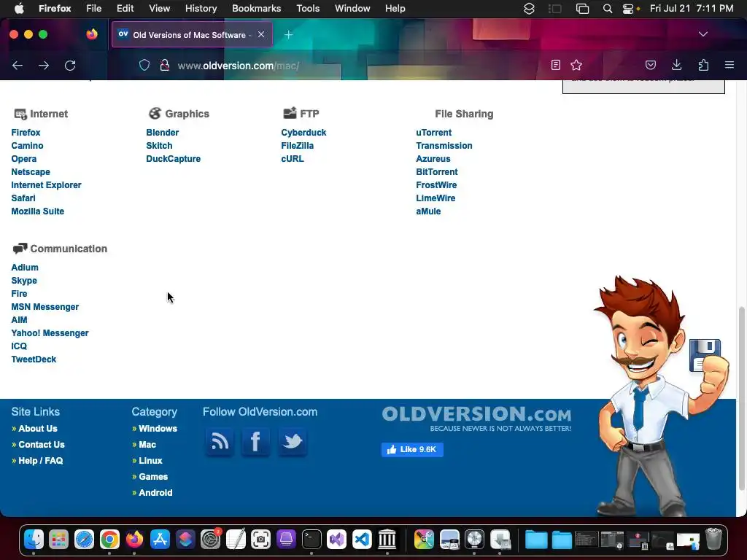Viewport: 747px width, 560px height.
Task: Expand the List all tabs chevron
Action: [x=703, y=34]
